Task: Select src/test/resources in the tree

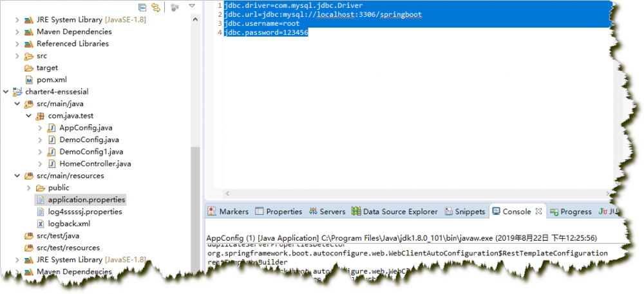Action: click(68, 248)
